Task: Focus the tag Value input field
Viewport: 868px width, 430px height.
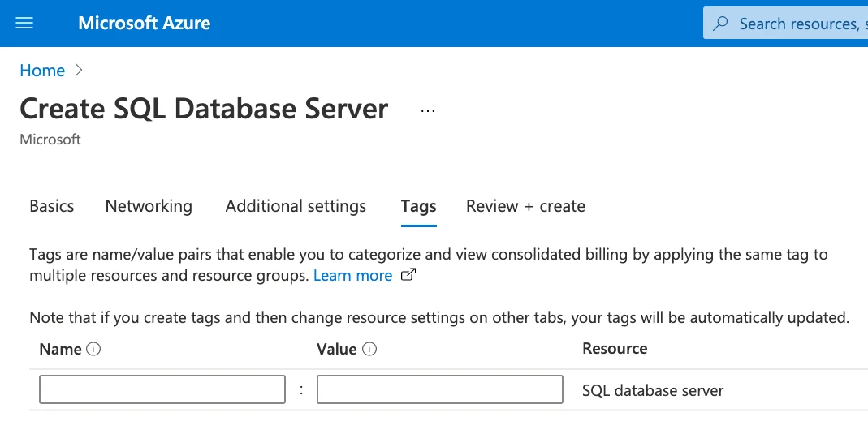Action: (440, 389)
